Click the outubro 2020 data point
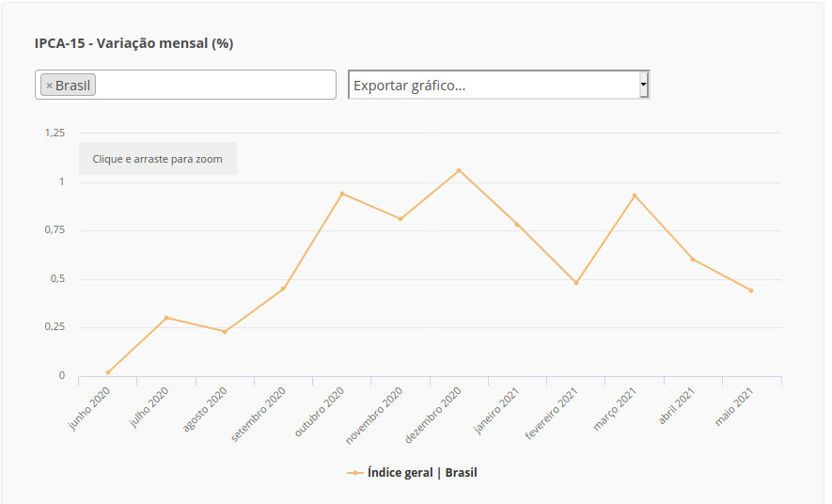 [x=342, y=194]
